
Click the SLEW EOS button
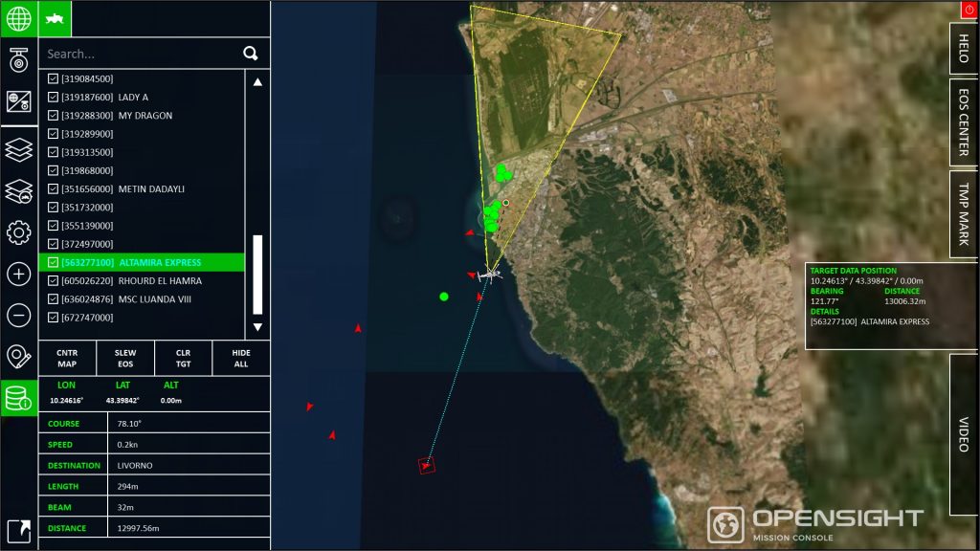125,358
